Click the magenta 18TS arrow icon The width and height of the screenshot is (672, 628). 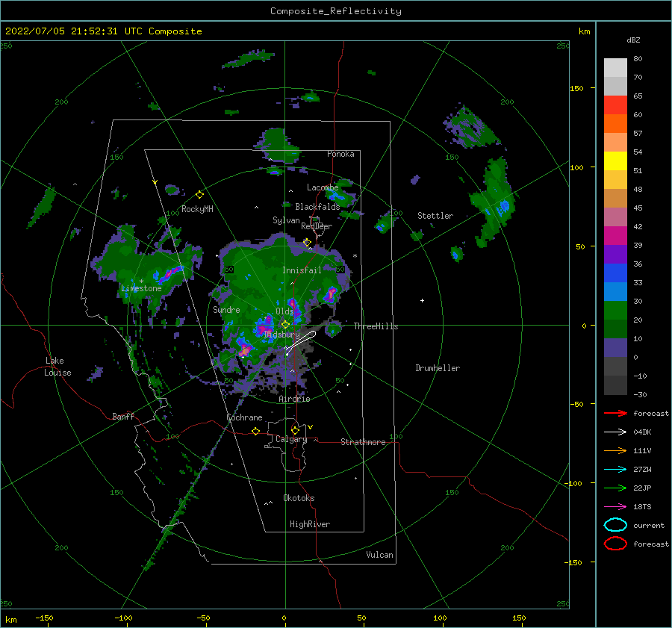click(x=615, y=507)
